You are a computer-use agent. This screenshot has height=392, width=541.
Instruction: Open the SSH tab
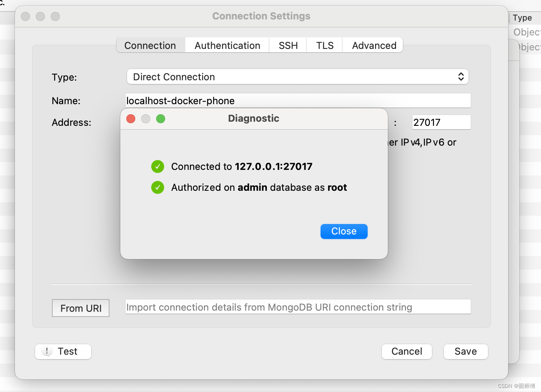point(288,45)
